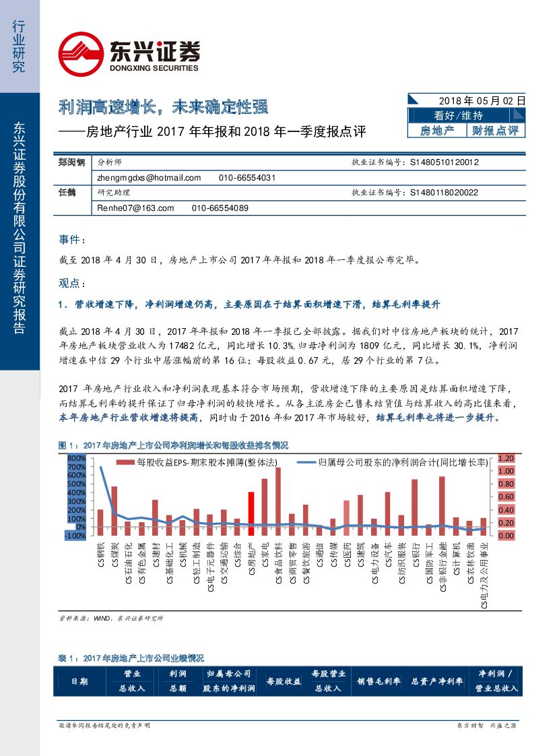Click the right axis label 1.20
This screenshot has height=756, width=557.
coord(505,458)
